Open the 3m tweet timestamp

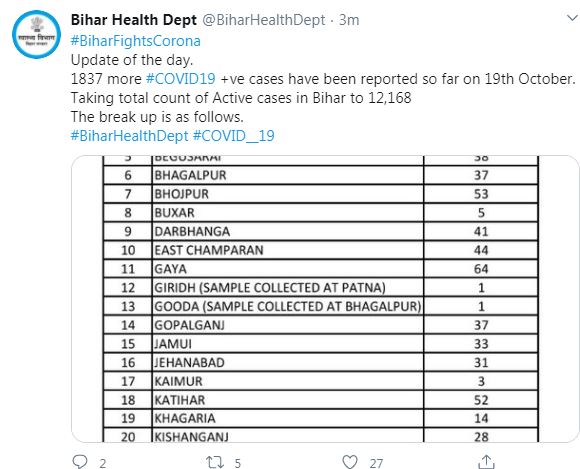349,20
